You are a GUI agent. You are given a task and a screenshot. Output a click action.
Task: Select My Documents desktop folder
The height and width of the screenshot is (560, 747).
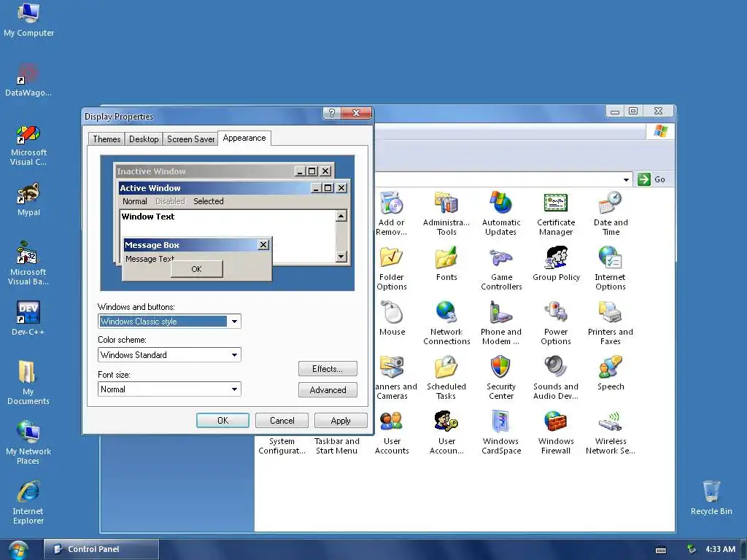pos(28,383)
